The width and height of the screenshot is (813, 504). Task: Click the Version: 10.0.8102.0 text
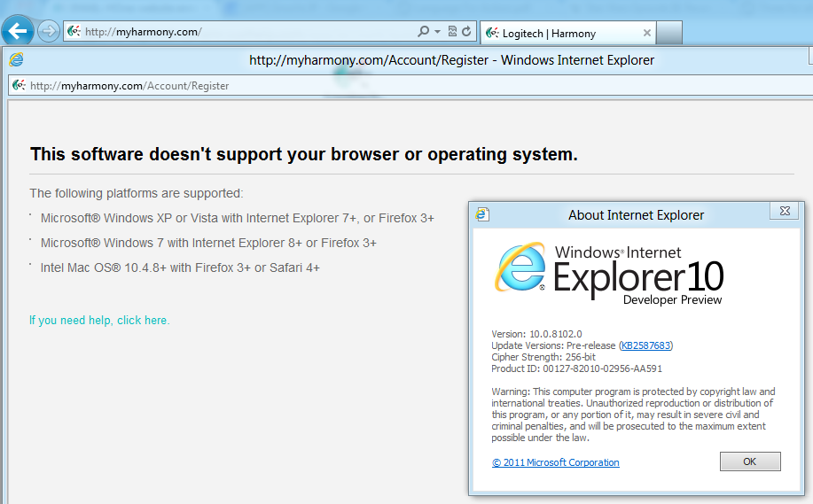coord(536,334)
